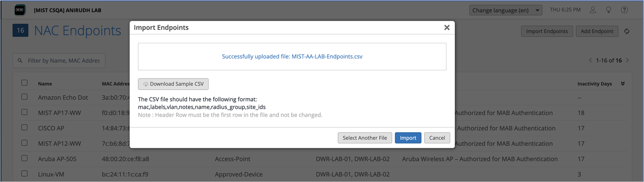The height and width of the screenshot is (182, 644).
Task: Click the 1-16 of 16 pagination text
Action: click(609, 61)
